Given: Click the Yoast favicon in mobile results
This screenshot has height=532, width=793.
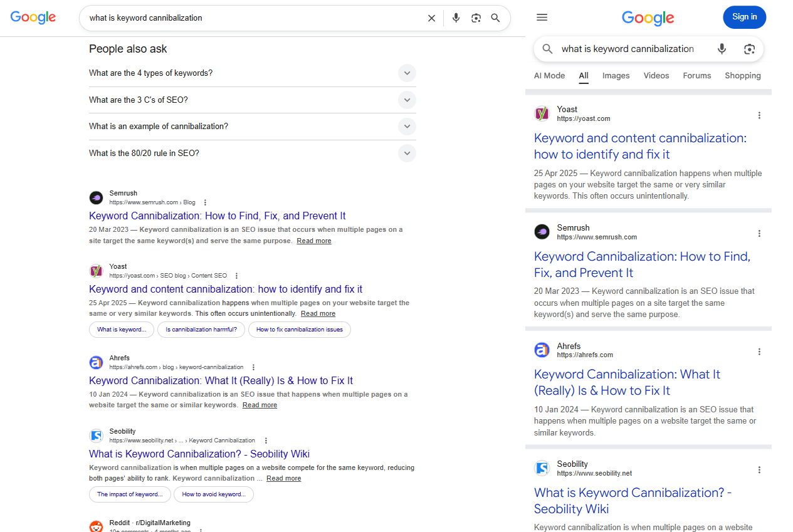Looking at the screenshot, I should [x=542, y=113].
